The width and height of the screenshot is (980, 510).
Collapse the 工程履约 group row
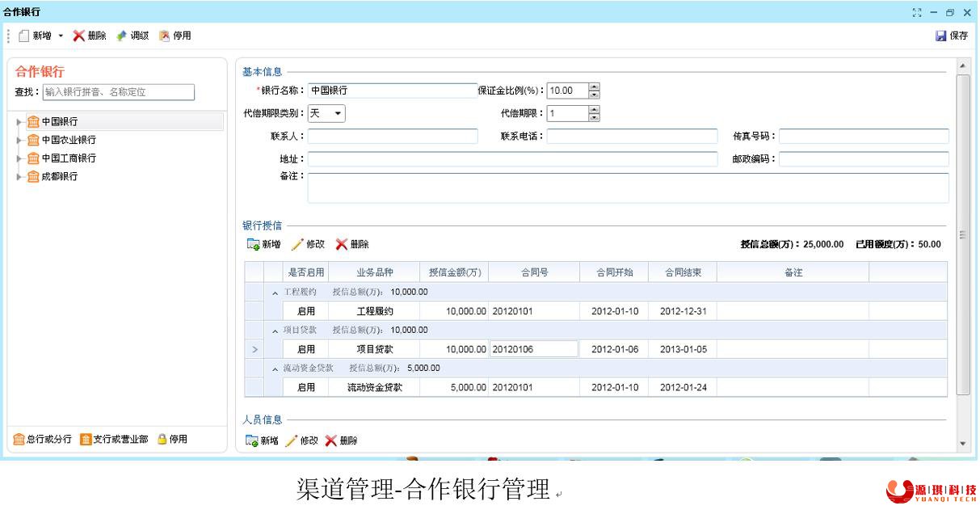[275, 292]
